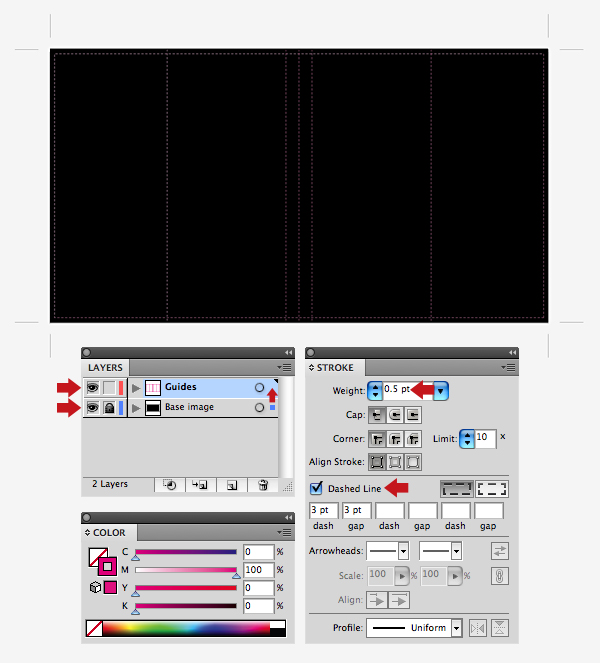Click target circle of Base image layer
Viewport: 600px width, 663px height.
point(259,408)
